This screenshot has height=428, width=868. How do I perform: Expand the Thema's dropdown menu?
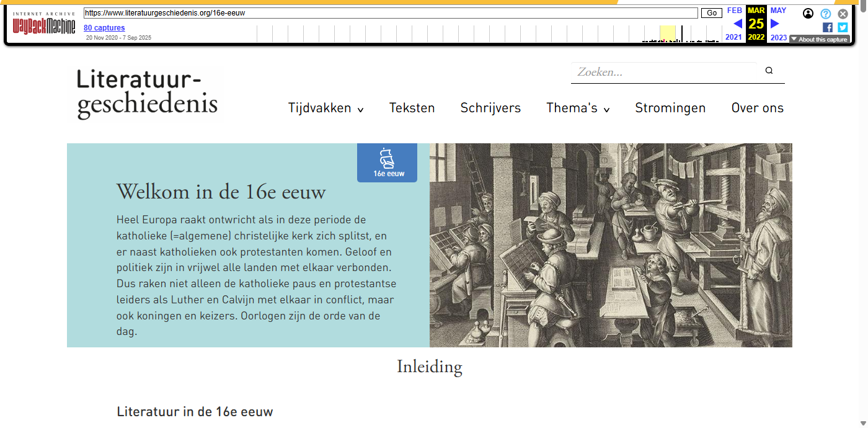click(578, 108)
